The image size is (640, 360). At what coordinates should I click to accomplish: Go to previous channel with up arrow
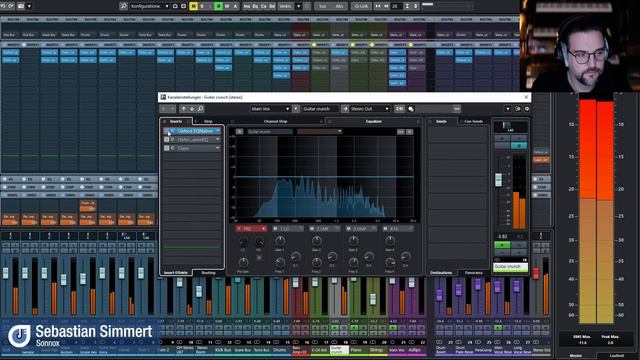pos(183,109)
